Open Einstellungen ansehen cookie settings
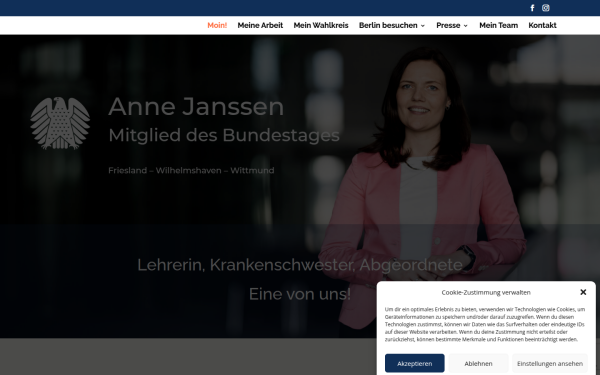The height and width of the screenshot is (375, 600). [x=550, y=363]
